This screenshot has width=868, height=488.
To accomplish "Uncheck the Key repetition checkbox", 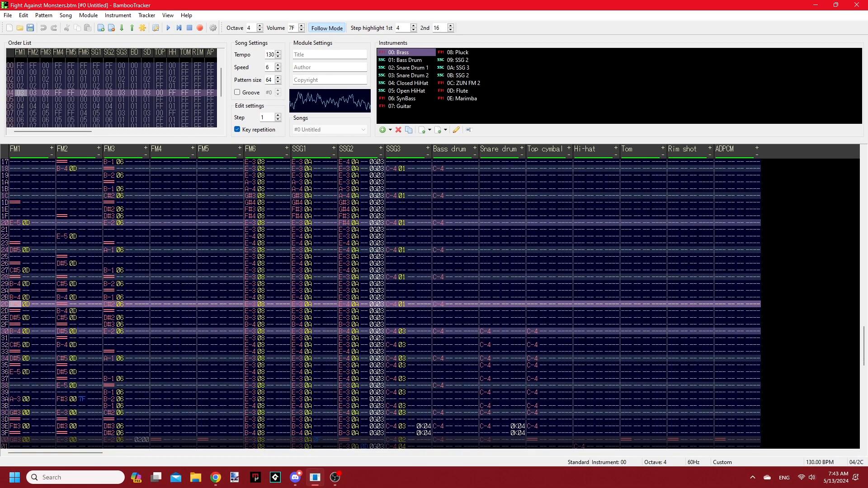I will (237, 130).
